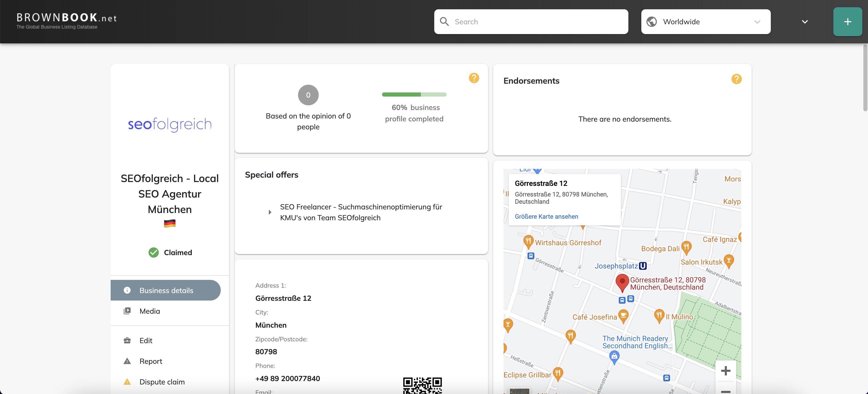Viewport: 868px width, 394px height.
Task: Click the red map location pin
Action: (622, 283)
